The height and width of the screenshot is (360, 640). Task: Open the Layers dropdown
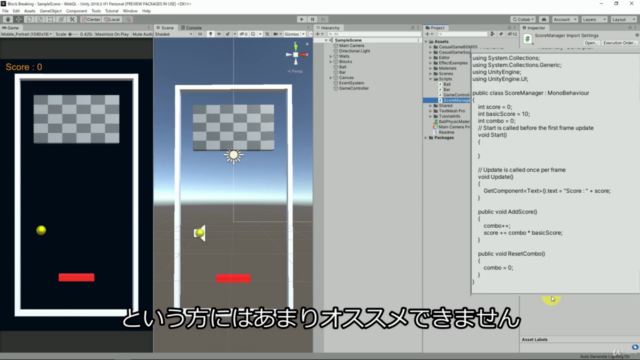tap(594, 19)
